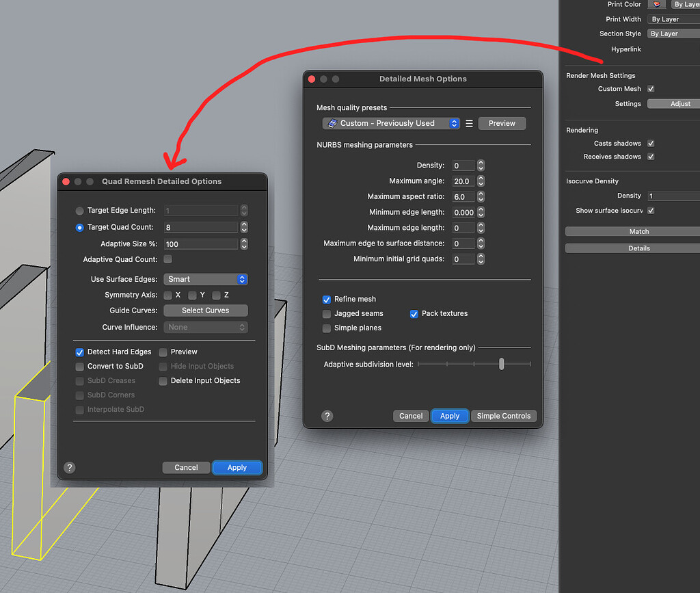700x593 pixels.
Task: Click the help icon in Detailed Mesh Options
Action: (327, 416)
